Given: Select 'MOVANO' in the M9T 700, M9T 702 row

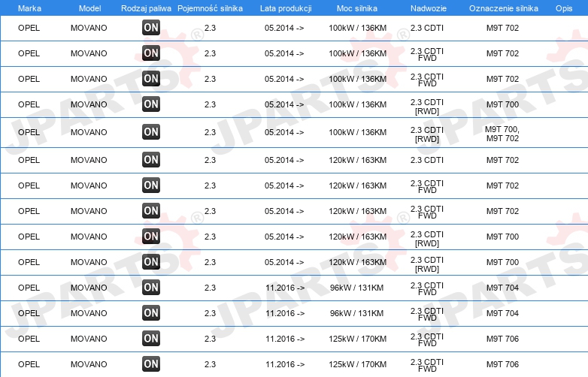Looking at the screenshot, I should (x=89, y=132).
